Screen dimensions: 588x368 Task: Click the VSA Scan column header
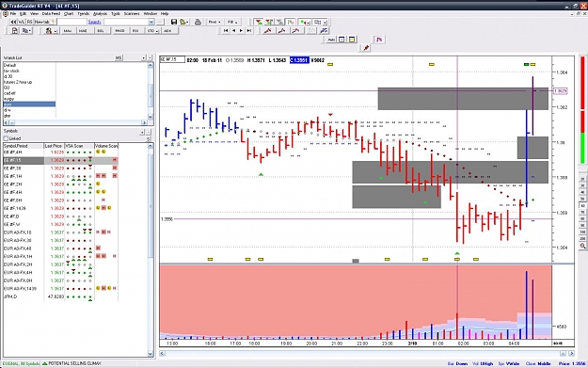(x=79, y=146)
